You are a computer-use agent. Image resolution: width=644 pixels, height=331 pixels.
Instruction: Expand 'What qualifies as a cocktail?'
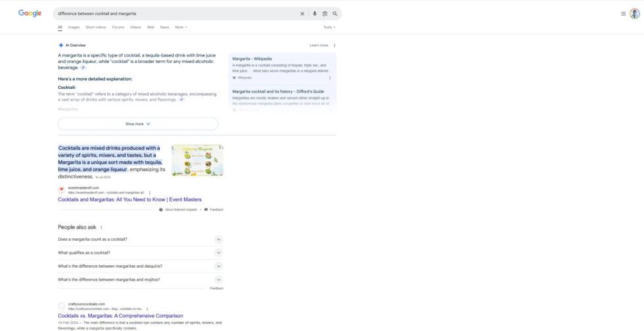(141, 253)
